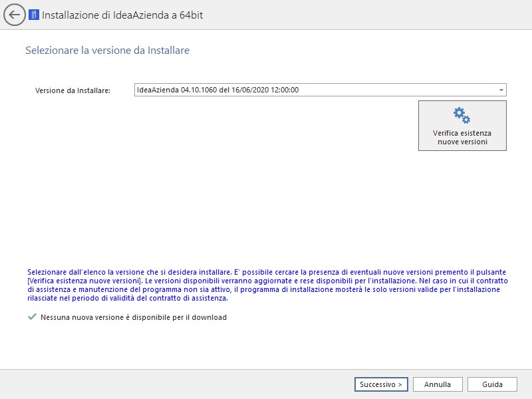
Task: Click 'Selezionare la versione da Installare' heading
Action: (x=107, y=51)
